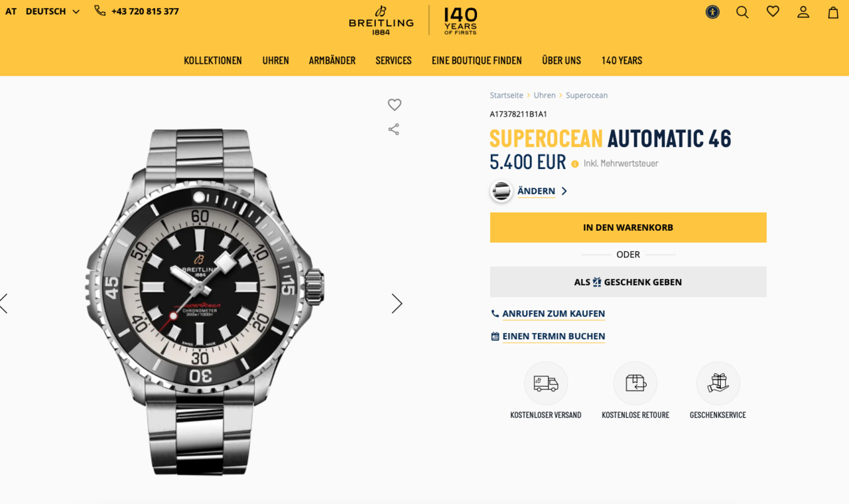Open the Kollektionen menu
This screenshot has height=504, width=849.
tap(213, 60)
